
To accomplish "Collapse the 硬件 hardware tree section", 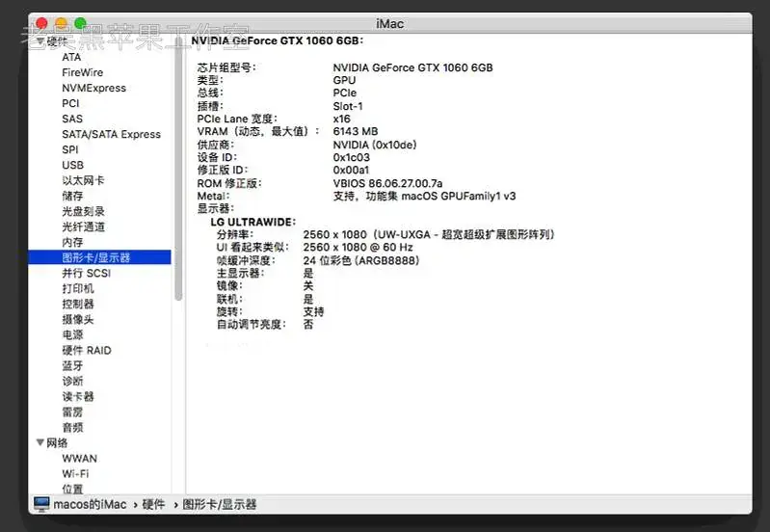I will [x=40, y=40].
